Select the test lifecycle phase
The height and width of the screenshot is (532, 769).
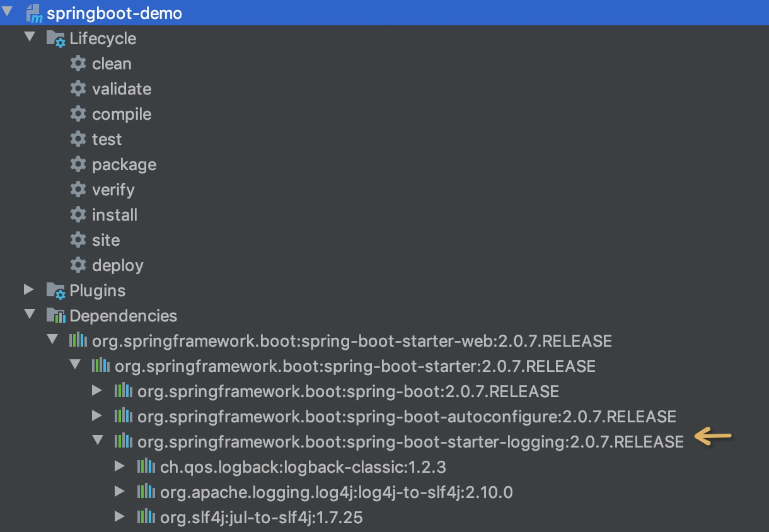pos(107,139)
